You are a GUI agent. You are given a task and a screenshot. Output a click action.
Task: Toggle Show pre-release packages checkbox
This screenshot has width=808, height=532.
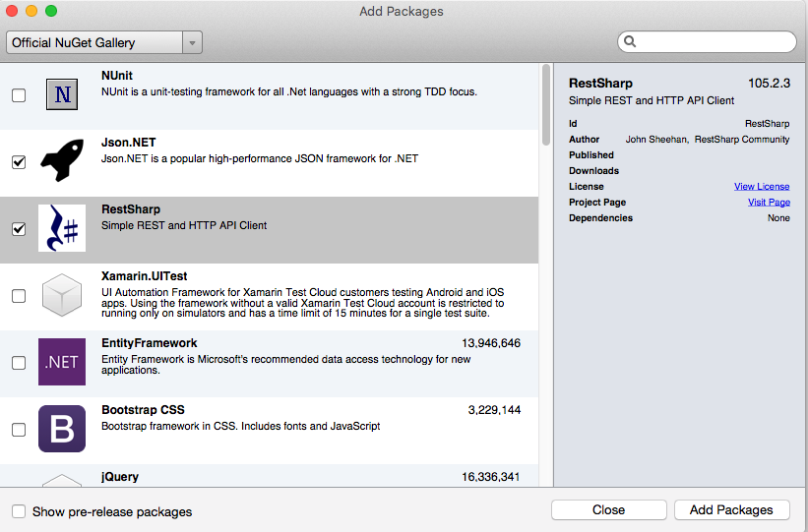tap(19, 511)
